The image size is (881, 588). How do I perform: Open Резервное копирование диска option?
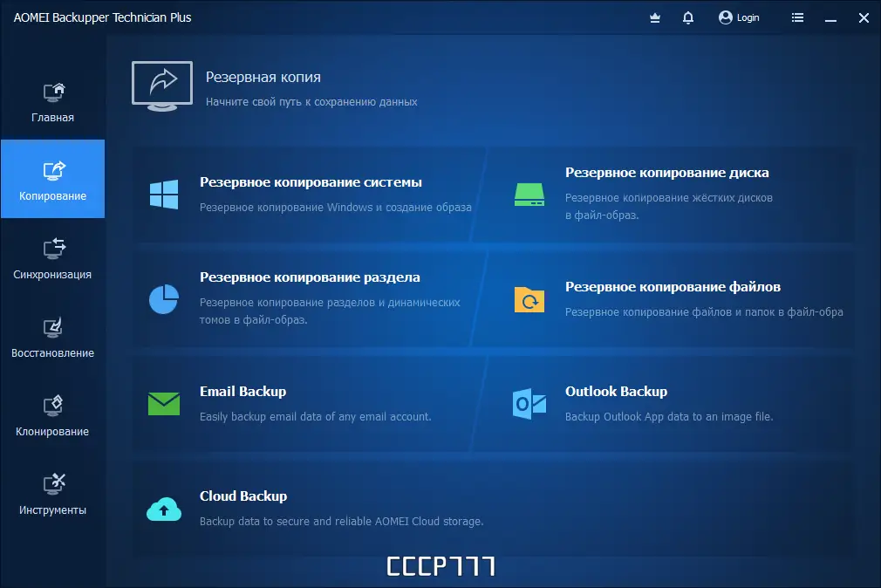(x=667, y=173)
